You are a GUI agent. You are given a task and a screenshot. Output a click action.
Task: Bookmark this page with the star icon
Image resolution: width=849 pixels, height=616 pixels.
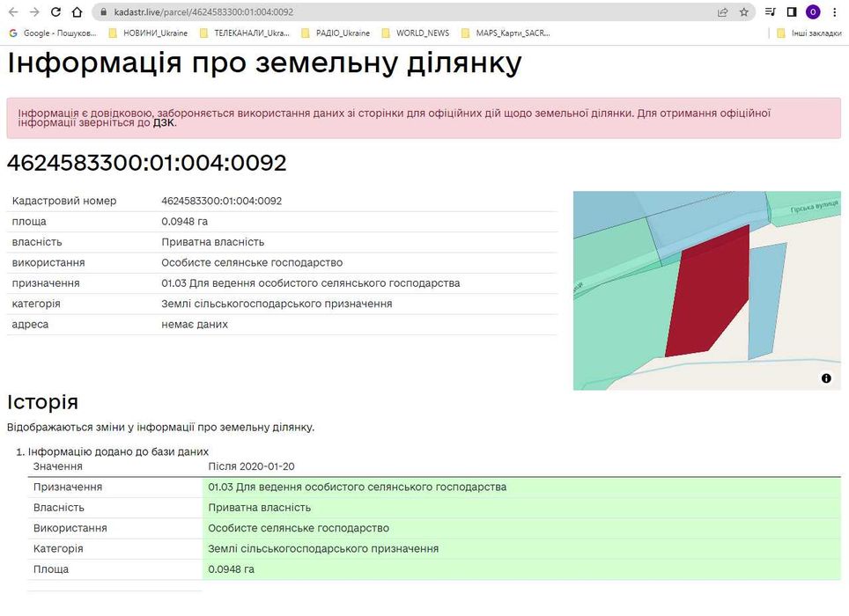click(744, 12)
